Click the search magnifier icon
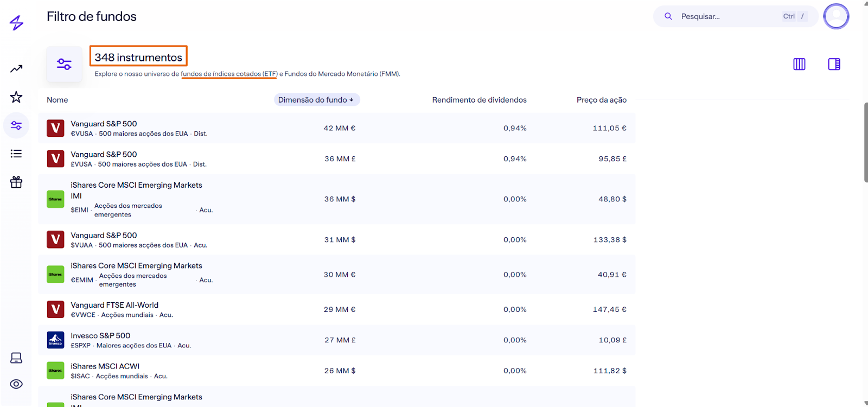The width and height of the screenshot is (868, 407). coord(668,16)
